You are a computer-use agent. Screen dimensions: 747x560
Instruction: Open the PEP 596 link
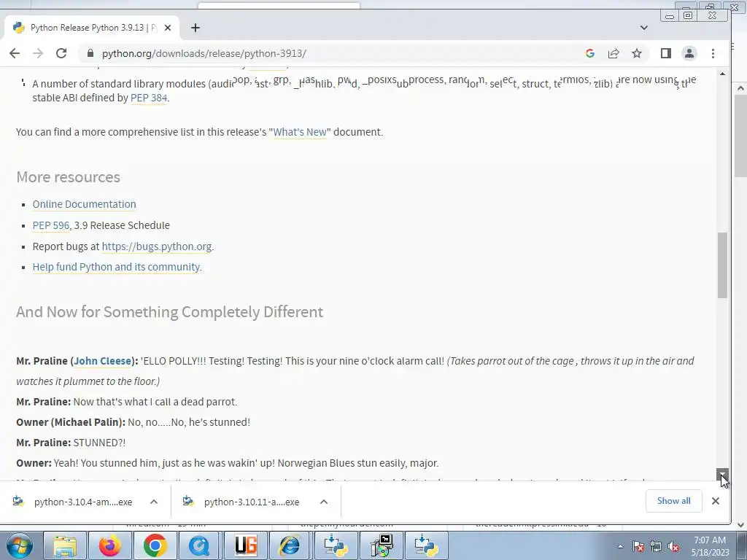[x=51, y=225]
